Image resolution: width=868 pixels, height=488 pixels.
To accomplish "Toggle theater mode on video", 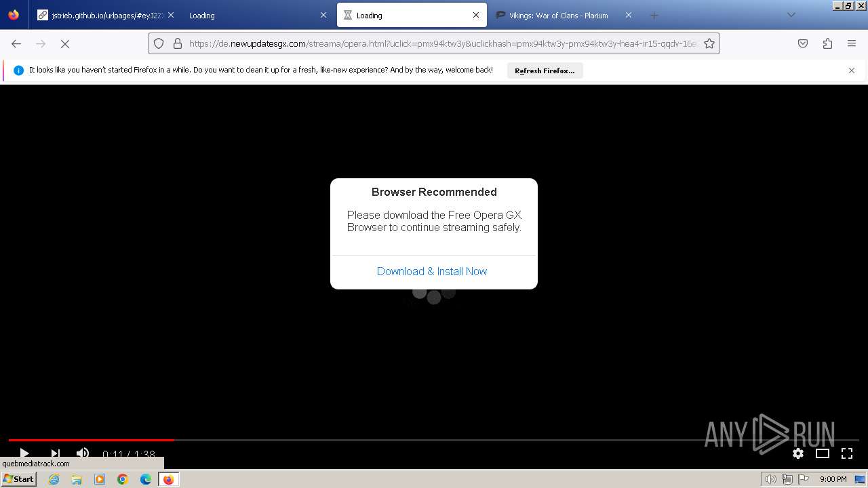I will point(823,453).
